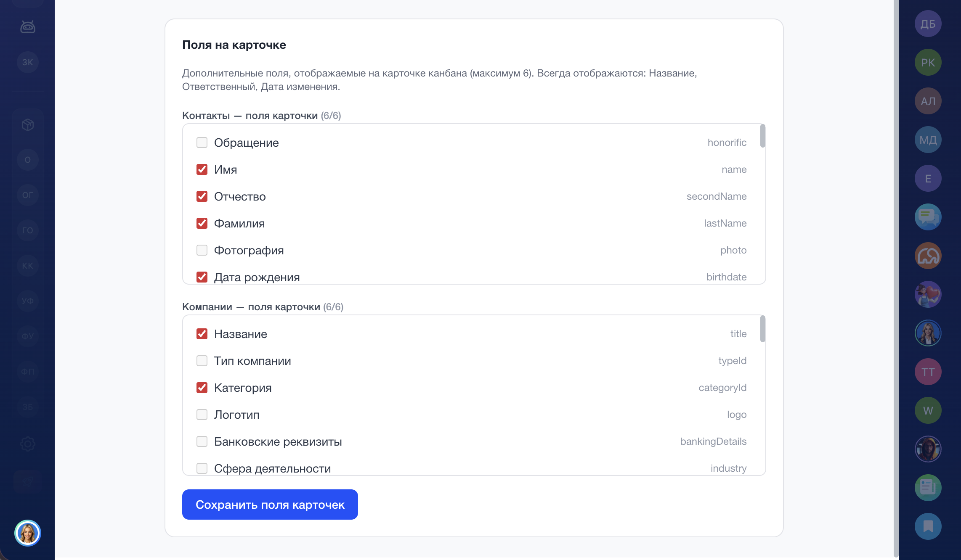
Task: Open the settings gear in left sidebar
Action: (x=28, y=444)
